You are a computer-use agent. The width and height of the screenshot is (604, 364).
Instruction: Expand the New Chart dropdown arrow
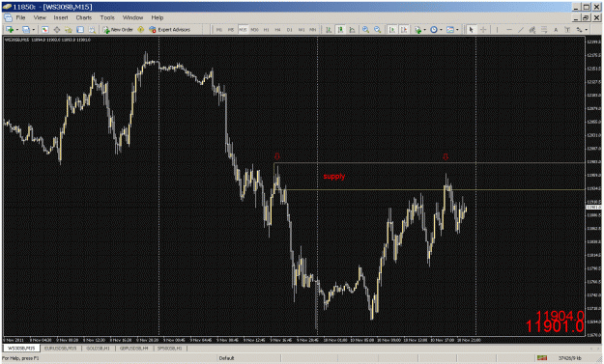16,30
